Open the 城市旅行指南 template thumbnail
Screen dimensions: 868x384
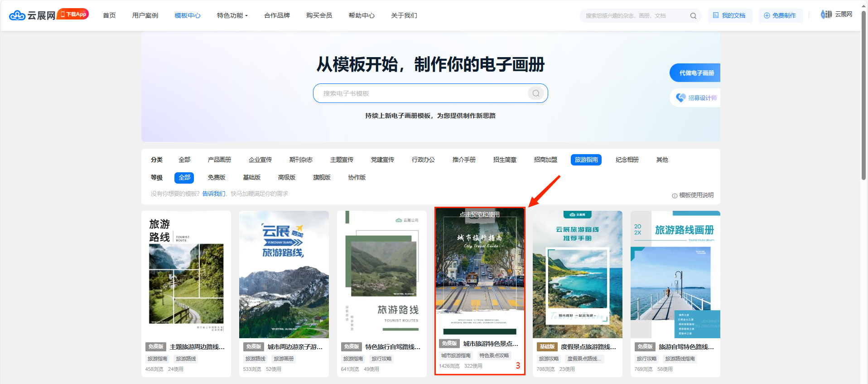[x=480, y=272]
